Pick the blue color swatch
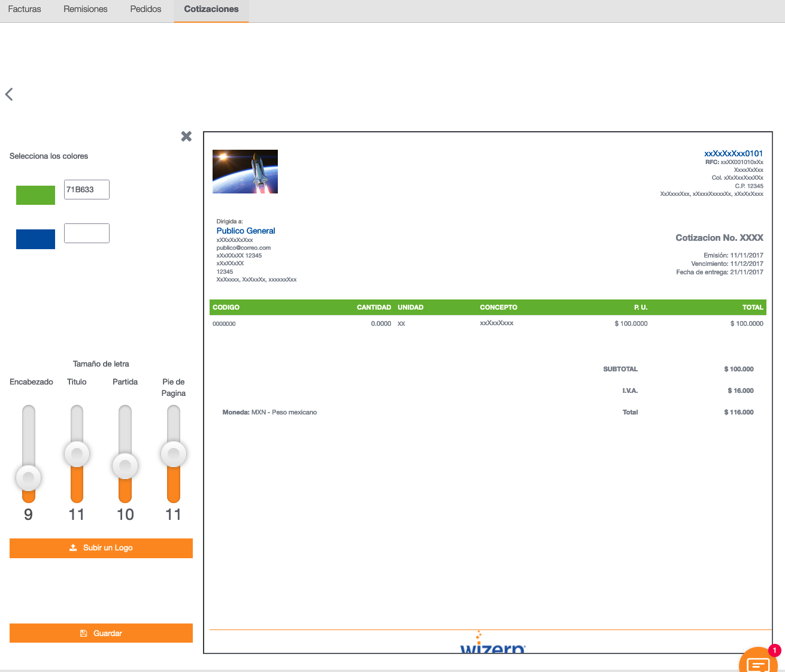 pos(35,239)
